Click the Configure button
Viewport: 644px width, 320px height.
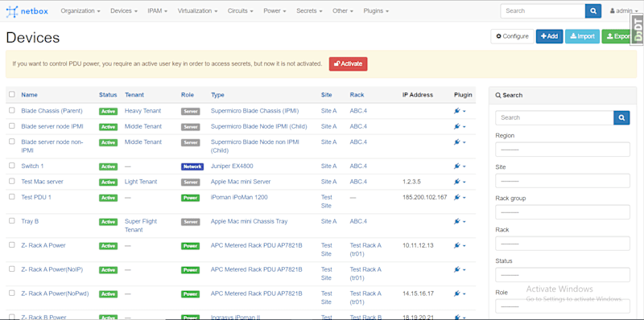pos(512,36)
